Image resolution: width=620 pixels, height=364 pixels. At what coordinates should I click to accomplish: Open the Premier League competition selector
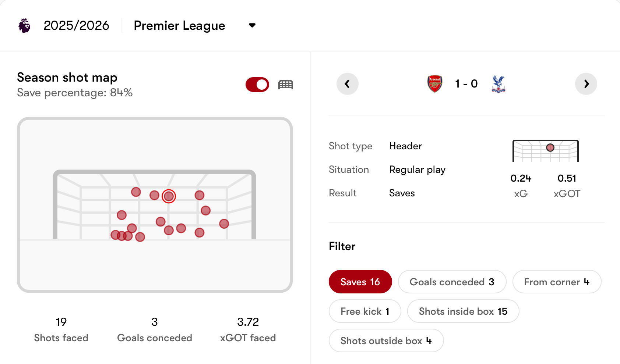click(179, 26)
